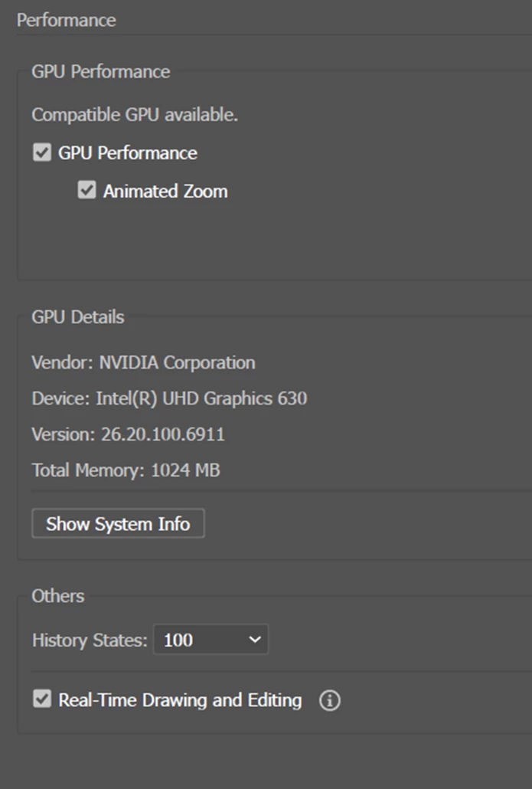Click the Version 26.20.100.6911 text
The image size is (532, 789).
coord(129,434)
